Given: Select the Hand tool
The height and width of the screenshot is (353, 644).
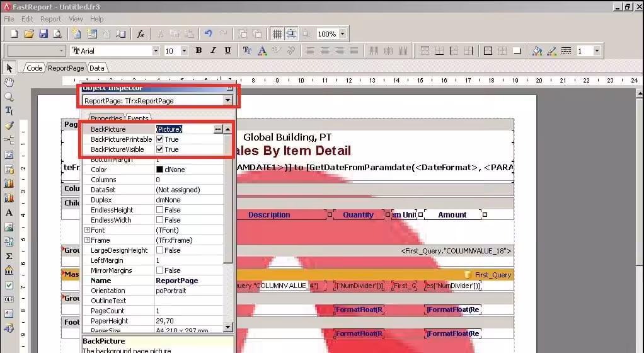Looking at the screenshot, I should pyautogui.click(x=9, y=82).
